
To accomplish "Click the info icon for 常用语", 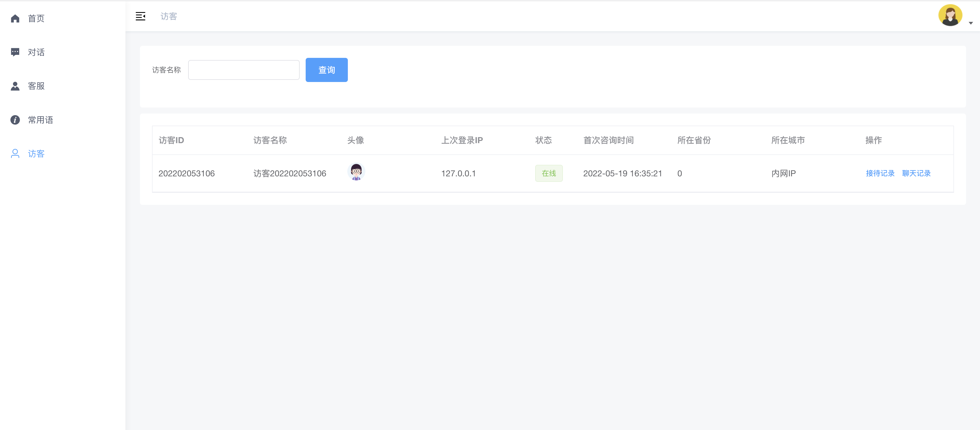I will (15, 120).
